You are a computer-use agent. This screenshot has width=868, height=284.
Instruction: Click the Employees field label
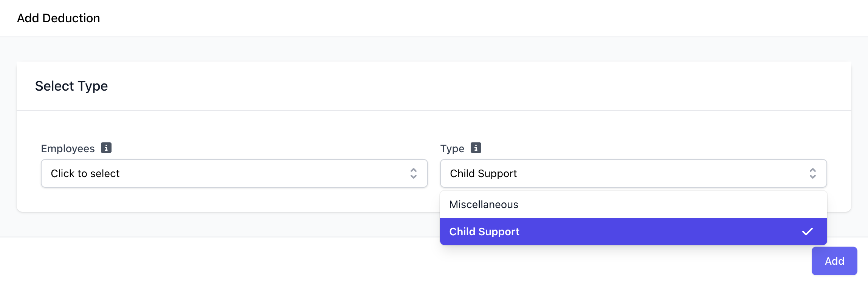coord(68,148)
